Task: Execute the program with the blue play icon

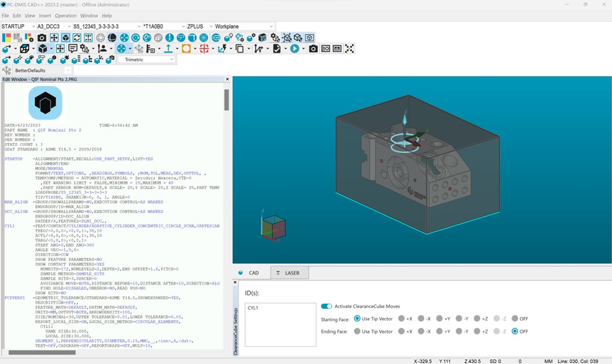Action: tap(294, 48)
